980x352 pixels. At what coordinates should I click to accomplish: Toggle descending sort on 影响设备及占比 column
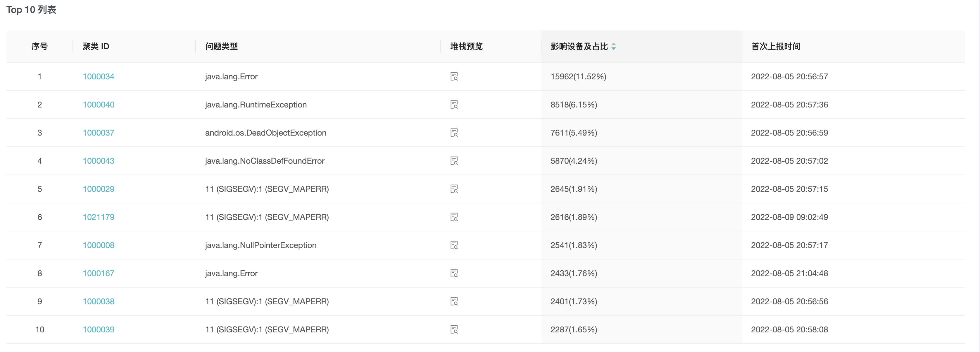coord(614,48)
